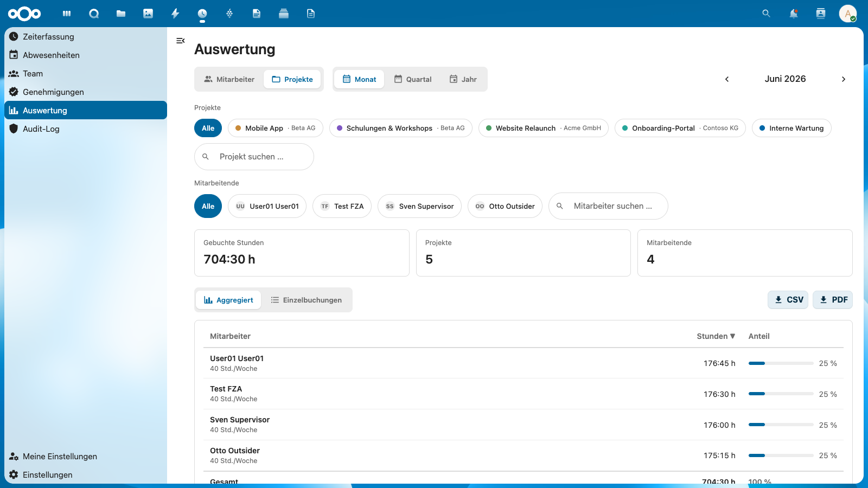Open Zeiterfassung in sidebar

tap(86, 37)
